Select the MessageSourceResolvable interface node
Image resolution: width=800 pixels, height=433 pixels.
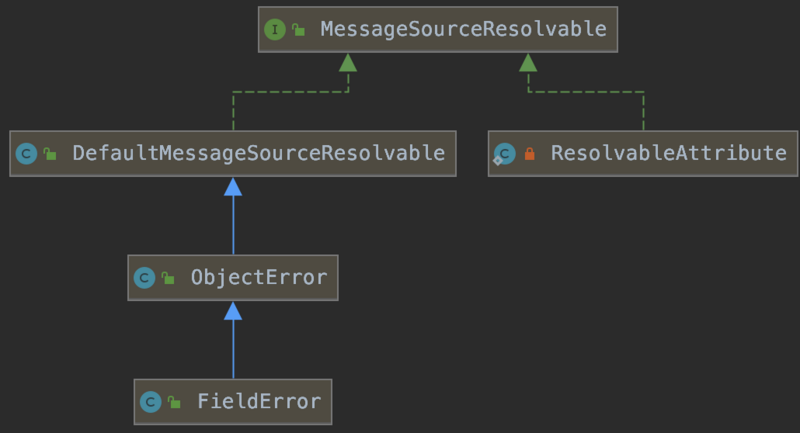[x=462, y=30]
